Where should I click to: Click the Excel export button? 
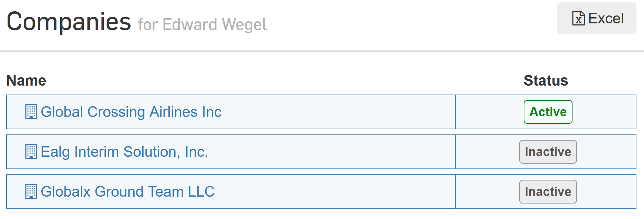point(596,18)
